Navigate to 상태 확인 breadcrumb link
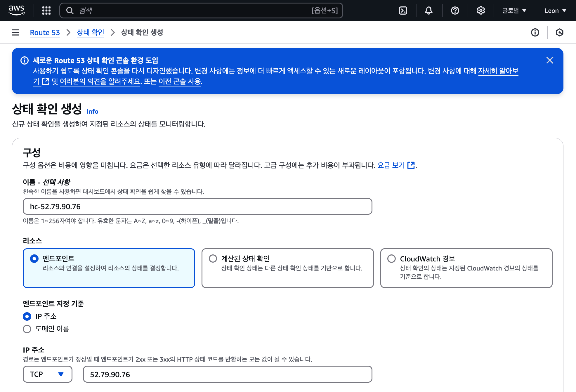 (x=90, y=32)
